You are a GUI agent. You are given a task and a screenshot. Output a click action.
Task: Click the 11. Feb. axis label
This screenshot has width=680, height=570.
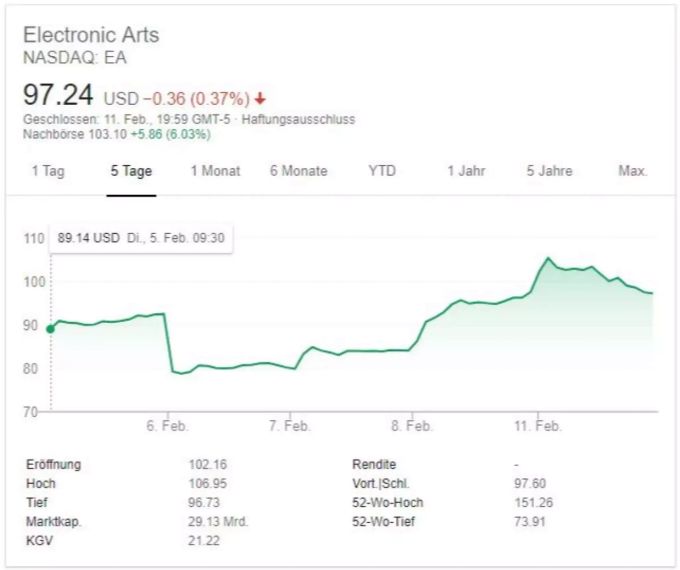click(x=538, y=426)
